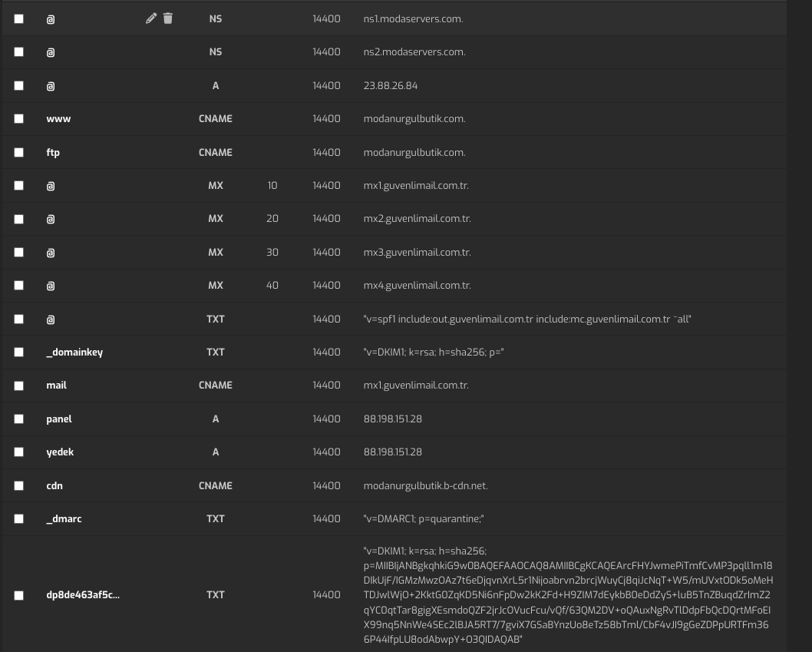This screenshot has height=652, width=812.
Task: Tick the mail CNAME record checkbox
Action: tap(18, 386)
